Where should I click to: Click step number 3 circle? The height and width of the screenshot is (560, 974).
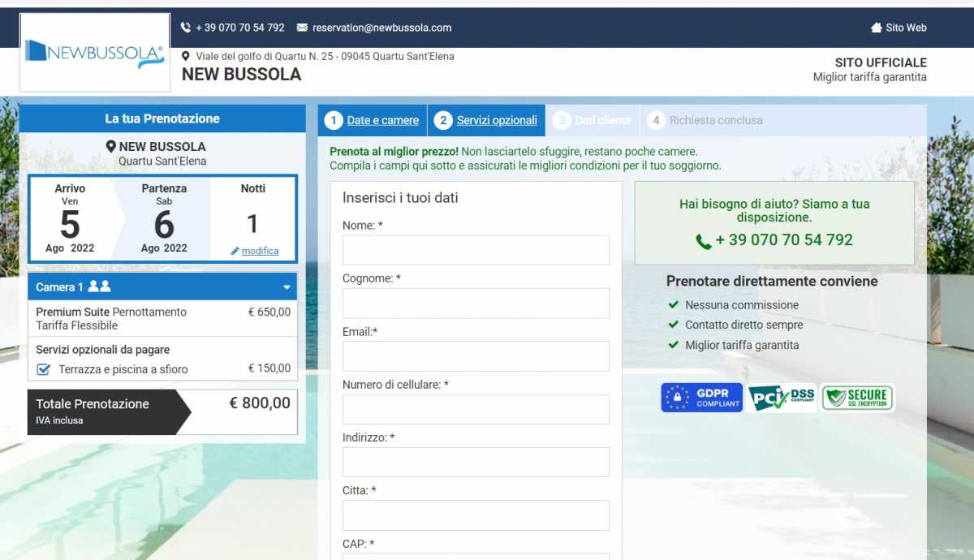562,120
